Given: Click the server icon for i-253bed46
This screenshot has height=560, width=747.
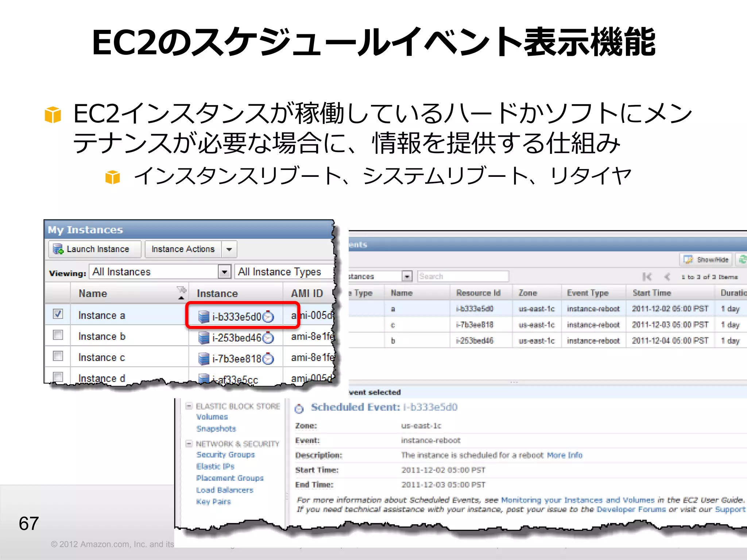Looking at the screenshot, I should pos(204,338).
